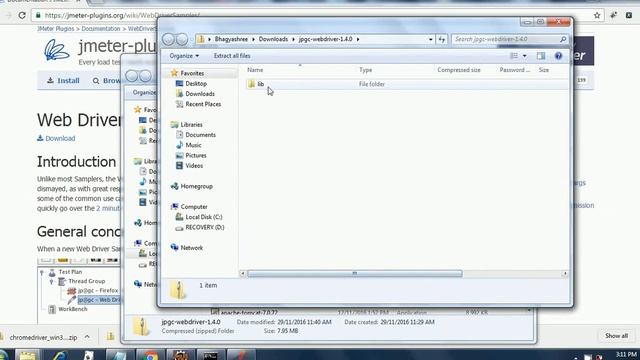Expand the address bar history dropdown

(x=431, y=39)
